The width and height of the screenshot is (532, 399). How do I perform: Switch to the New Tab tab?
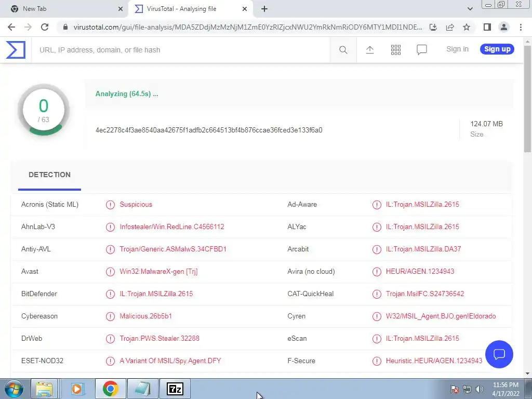coord(64,9)
